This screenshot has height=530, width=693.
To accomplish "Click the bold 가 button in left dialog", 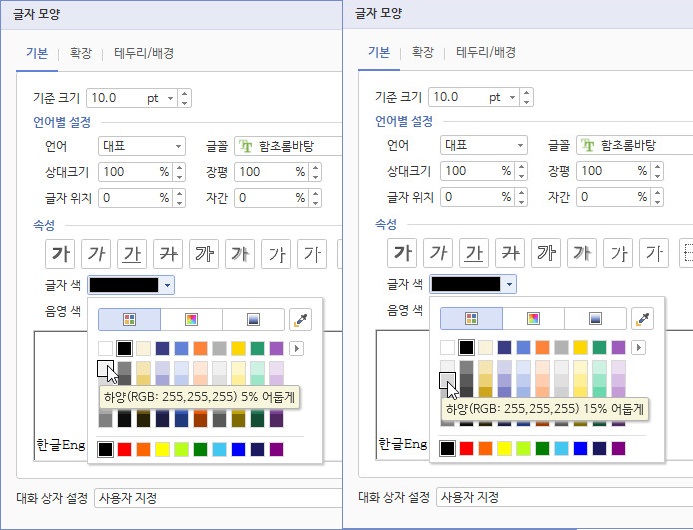I will 61,254.
